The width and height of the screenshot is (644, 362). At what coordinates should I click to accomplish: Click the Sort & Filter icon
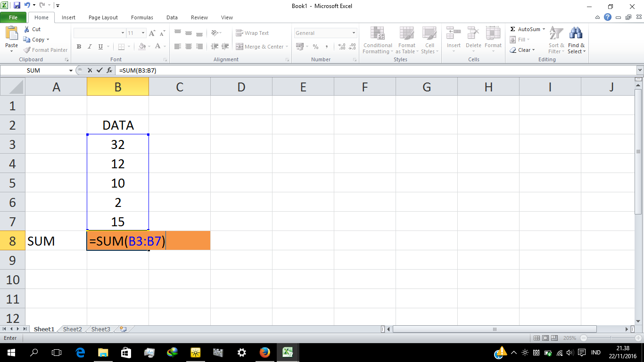coord(556,41)
